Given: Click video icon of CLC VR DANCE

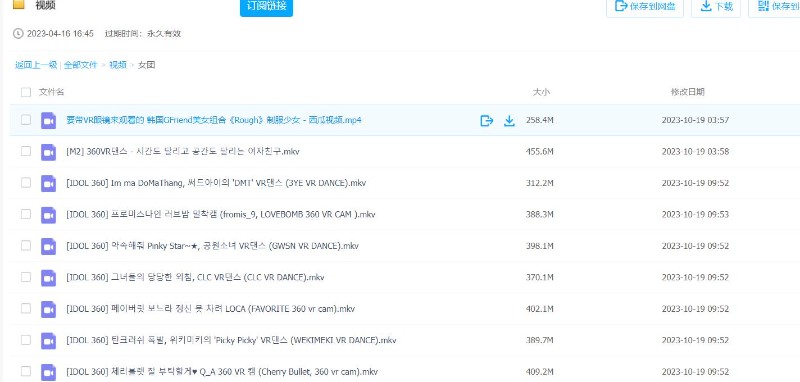Looking at the screenshot, I should (x=48, y=278).
